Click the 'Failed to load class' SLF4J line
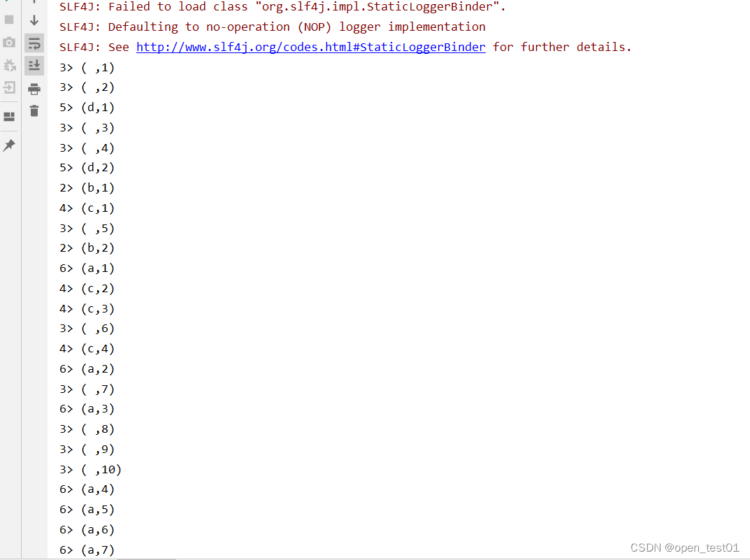The image size is (750, 560). pyautogui.click(x=282, y=7)
